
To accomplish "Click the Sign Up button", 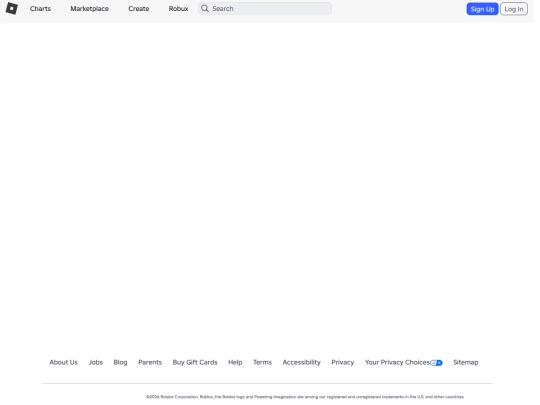I will coord(482,9).
